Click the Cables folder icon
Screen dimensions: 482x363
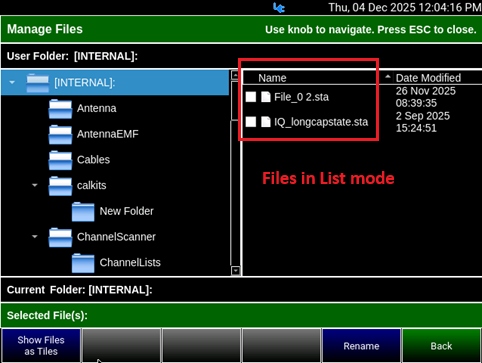[x=60, y=160]
